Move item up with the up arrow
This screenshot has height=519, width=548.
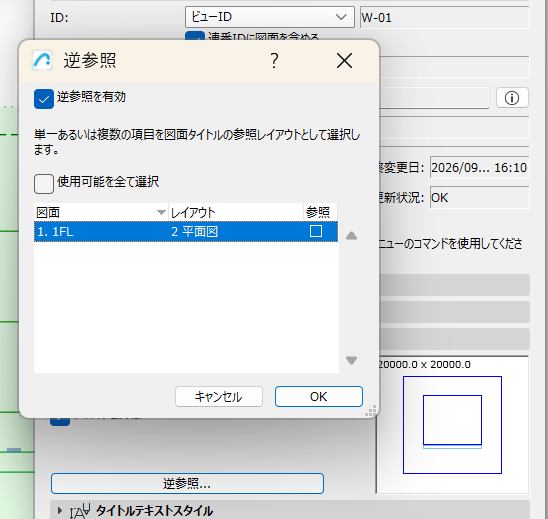tap(351, 236)
